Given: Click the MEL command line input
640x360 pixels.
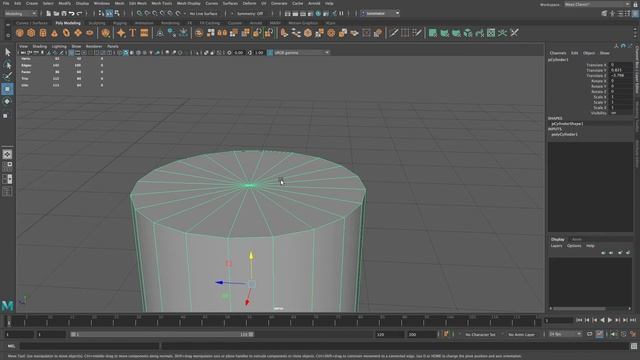Looking at the screenshot, I should click(90, 346).
